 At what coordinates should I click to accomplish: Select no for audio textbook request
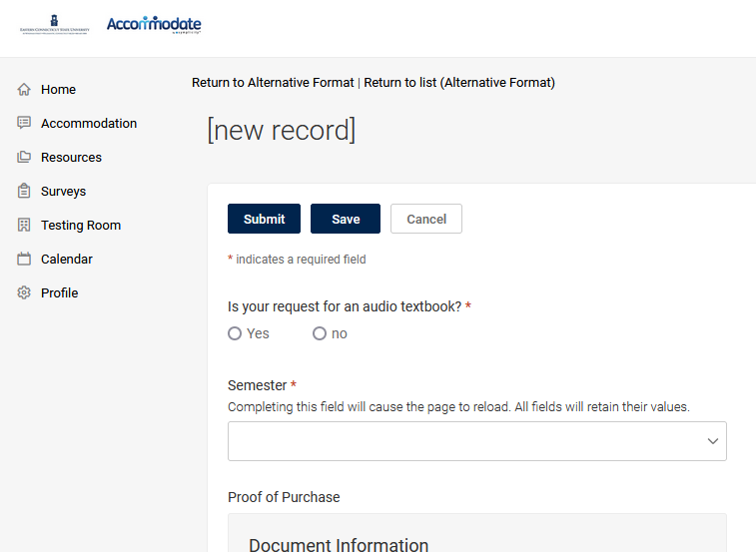(x=320, y=333)
